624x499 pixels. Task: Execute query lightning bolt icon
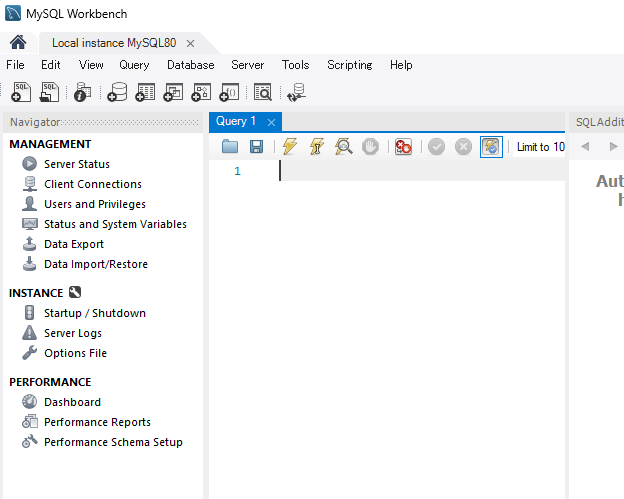[290, 146]
